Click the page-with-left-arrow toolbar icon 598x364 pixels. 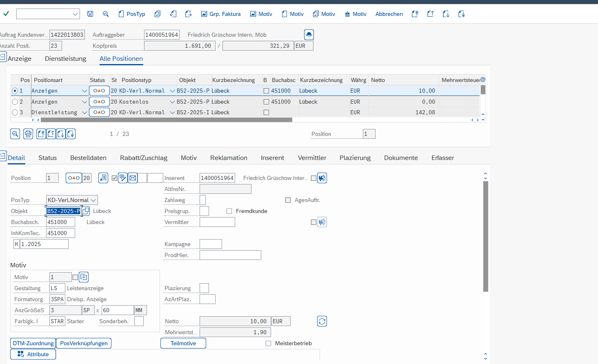173,14
